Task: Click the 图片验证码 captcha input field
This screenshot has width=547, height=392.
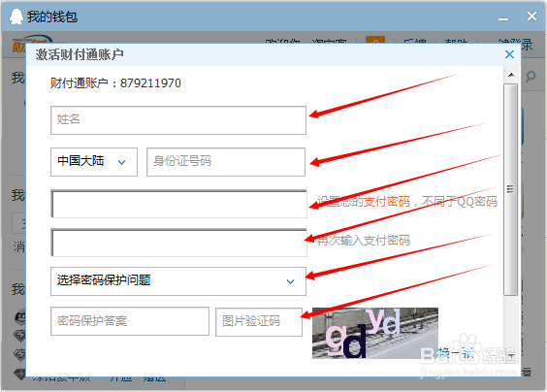Action: (259, 322)
